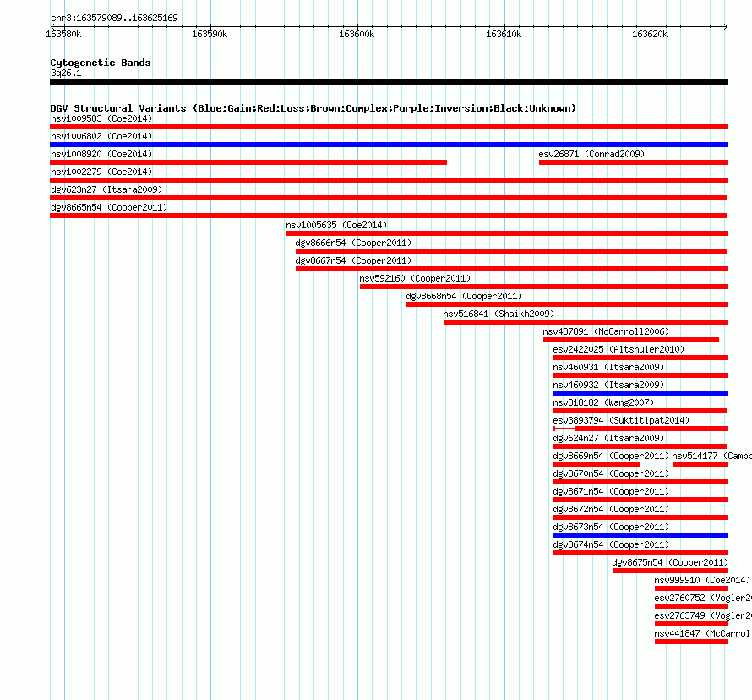The width and height of the screenshot is (752, 700).
Task: Open nsv818182 (Wang2007) variant
Action: (603, 402)
